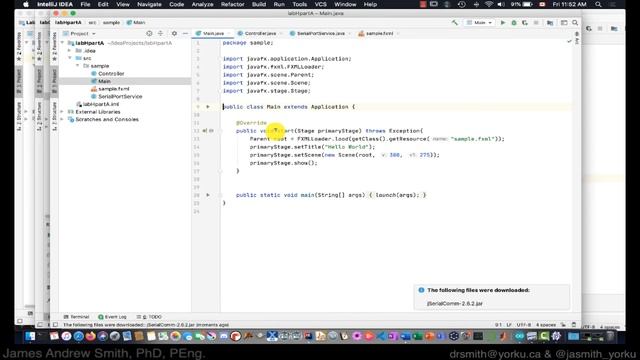Open the Navigate menu

149,4
